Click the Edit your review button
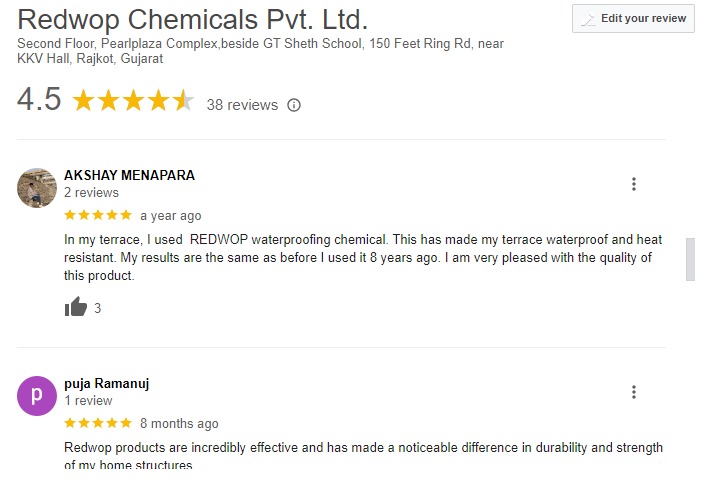The height and width of the screenshot is (504, 713). pos(633,18)
